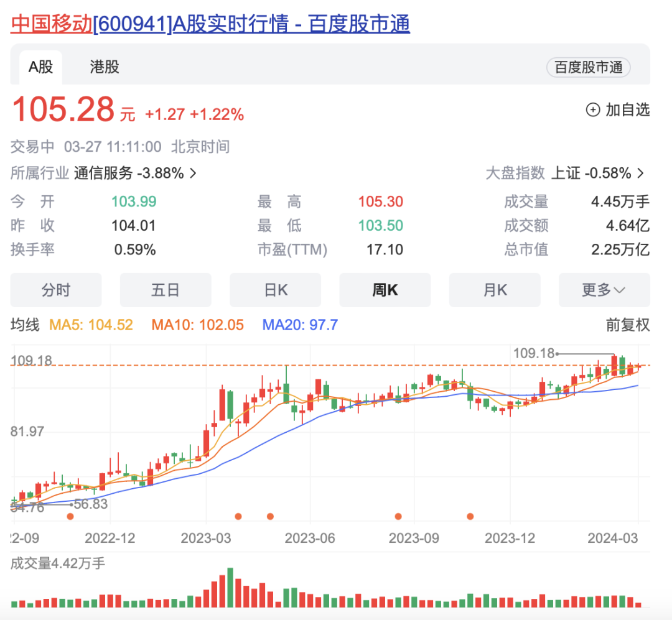Click the 市盈(TTM) value 17.10
672x620 pixels.
pyautogui.click(x=385, y=249)
